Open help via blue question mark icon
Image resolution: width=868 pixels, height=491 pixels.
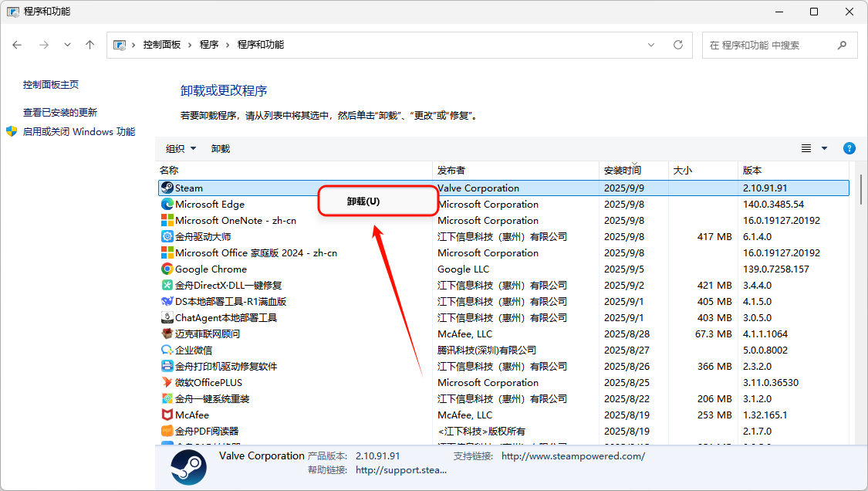pos(849,148)
